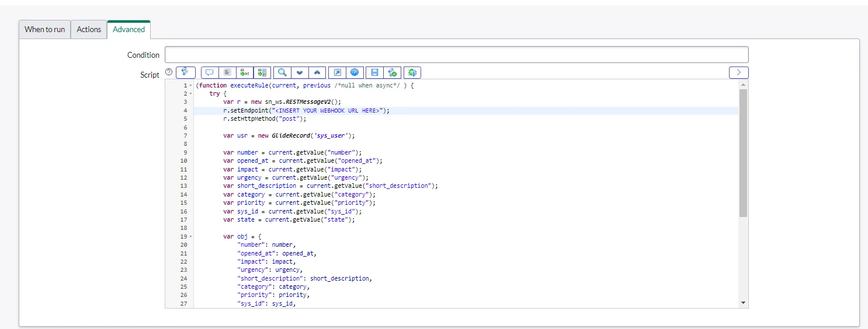Open editor help blue question icon
Image resolution: width=868 pixels, height=329 pixels.
355,73
